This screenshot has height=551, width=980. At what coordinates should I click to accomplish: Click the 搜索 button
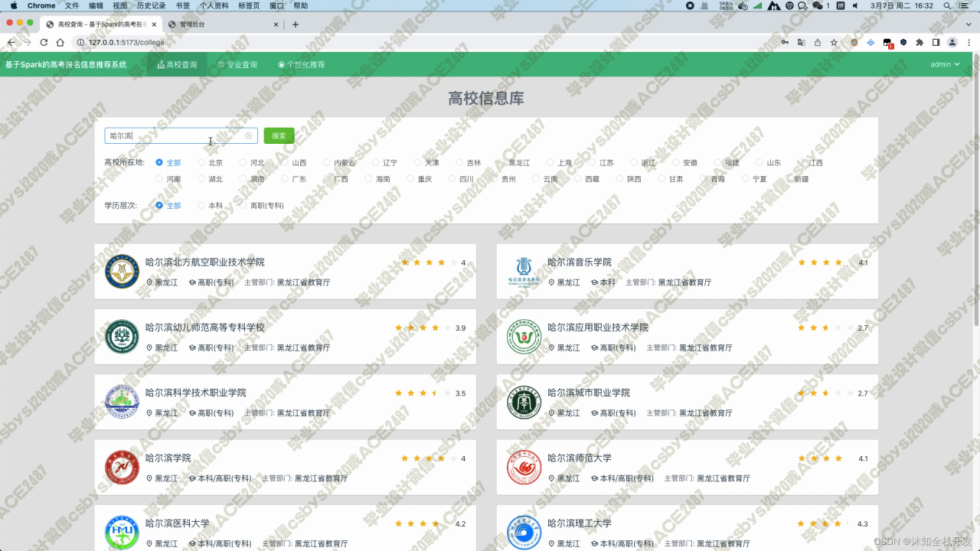click(x=279, y=135)
